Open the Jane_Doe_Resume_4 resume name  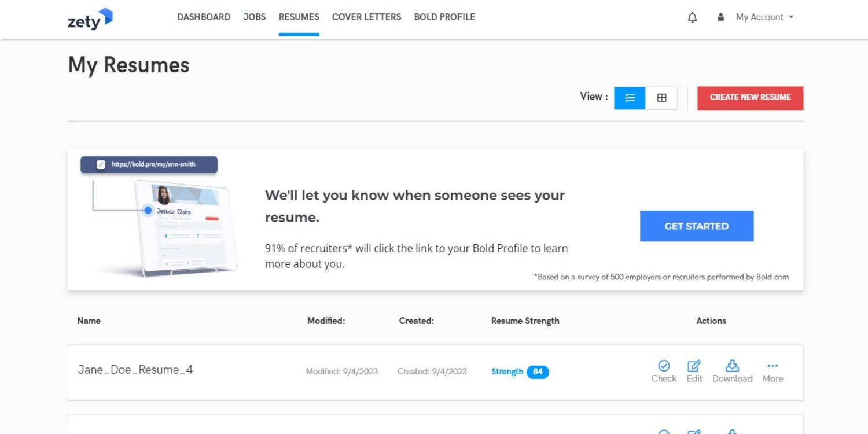135,370
